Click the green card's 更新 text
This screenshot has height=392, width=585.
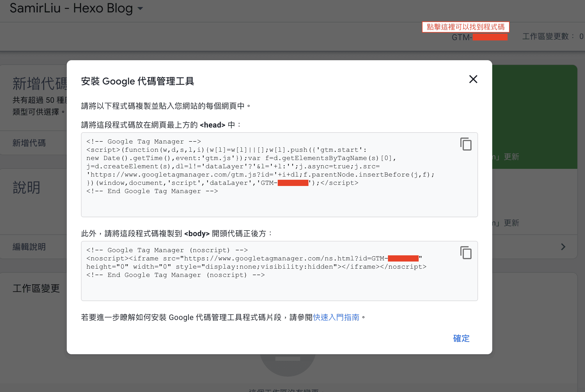511,157
